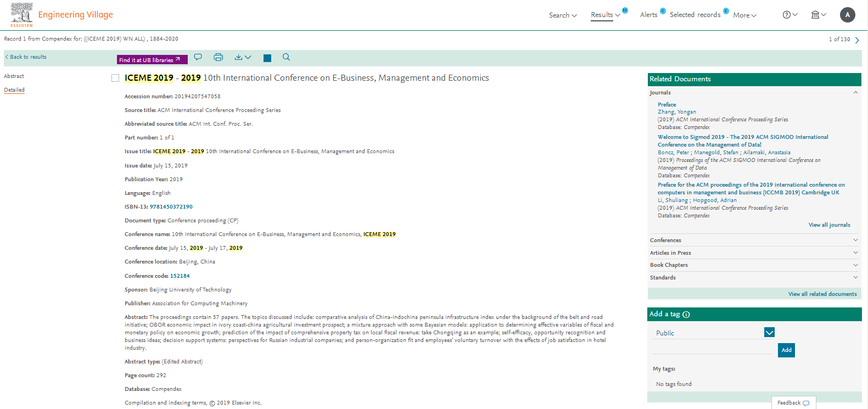Open ICCMB 2019 preface document link
Viewport: 868px width, 409px height.
751,189
